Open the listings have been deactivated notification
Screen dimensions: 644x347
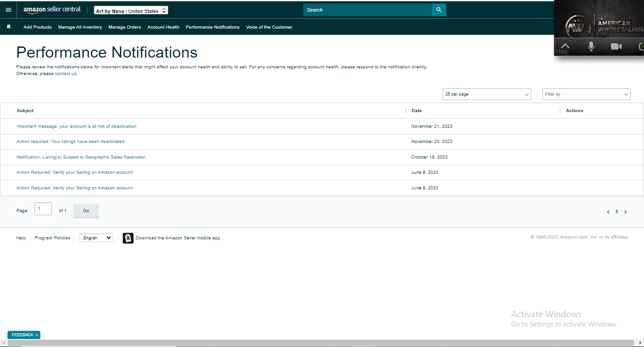click(x=71, y=142)
